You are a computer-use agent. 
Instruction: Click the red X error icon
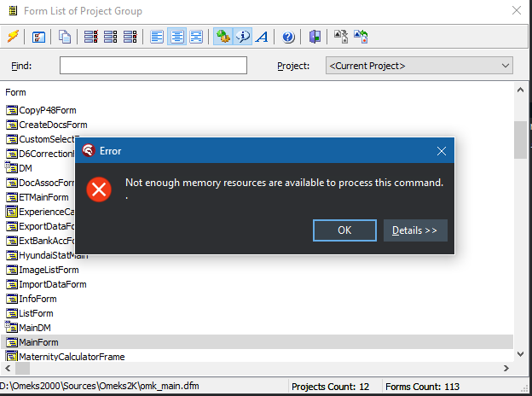coord(100,189)
